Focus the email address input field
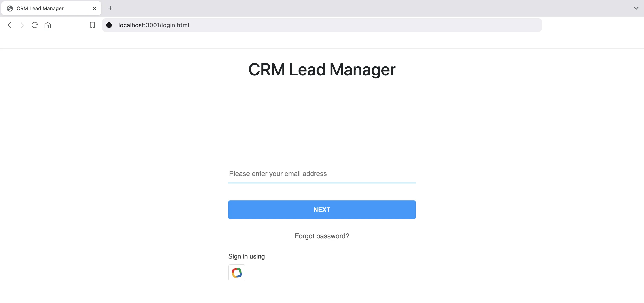The width and height of the screenshot is (644, 303). [x=322, y=174]
